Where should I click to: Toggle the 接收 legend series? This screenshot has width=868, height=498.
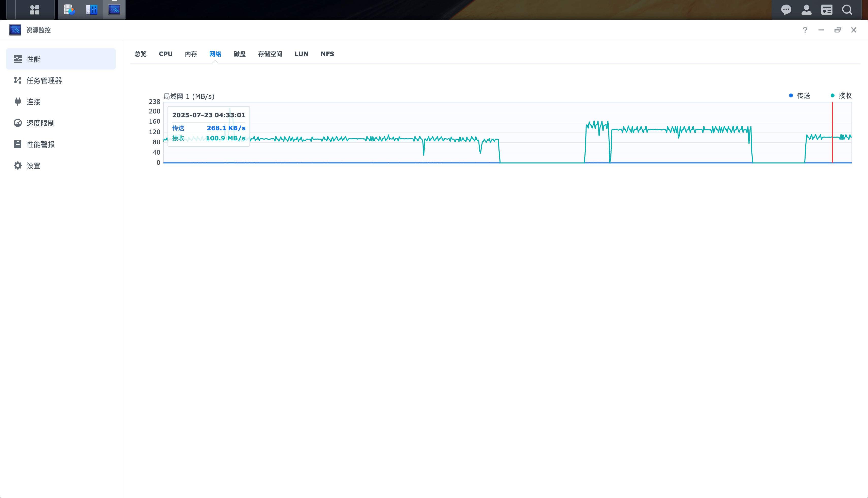(841, 95)
